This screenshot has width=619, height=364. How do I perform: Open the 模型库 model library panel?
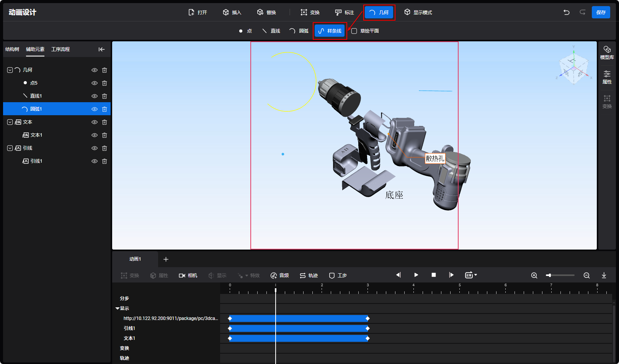pyautogui.click(x=607, y=52)
